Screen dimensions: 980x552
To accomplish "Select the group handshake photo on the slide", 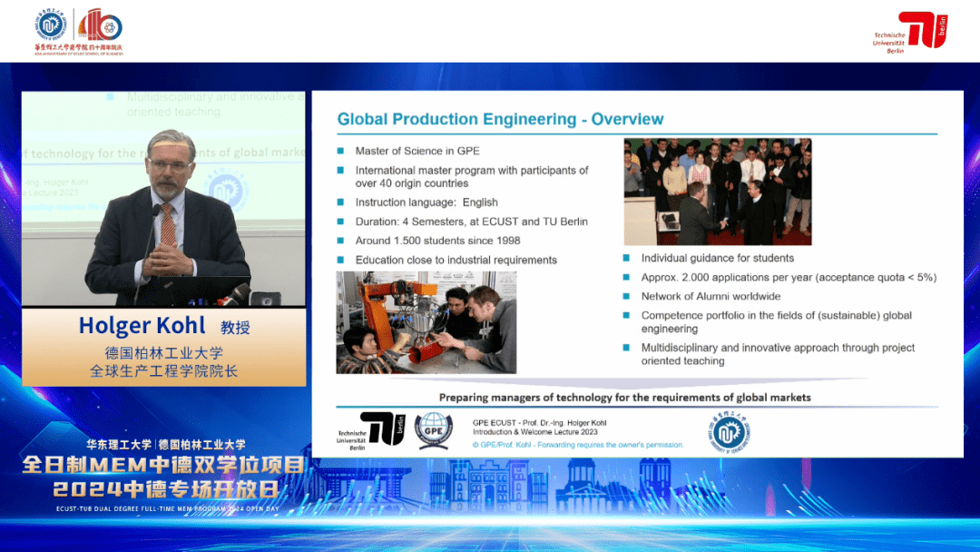I will point(717,192).
